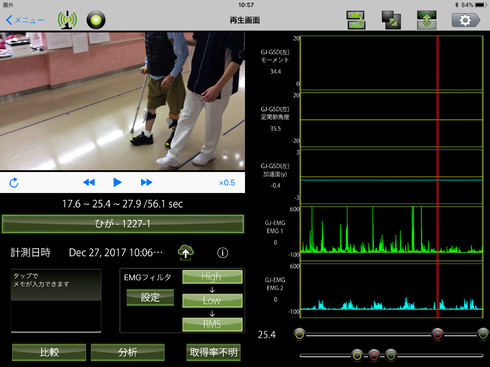Open the 分析 analysis view
This screenshot has height=367, width=490.
click(x=128, y=352)
